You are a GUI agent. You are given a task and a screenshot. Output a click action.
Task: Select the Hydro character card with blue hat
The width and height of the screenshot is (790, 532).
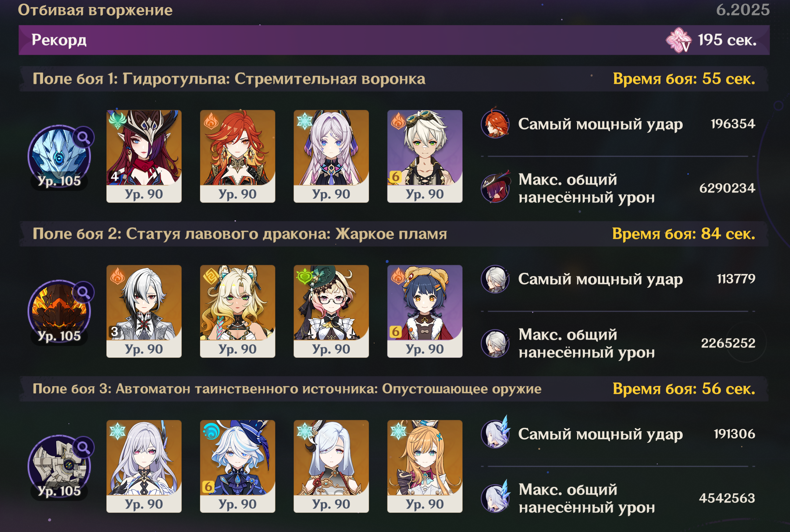237,466
